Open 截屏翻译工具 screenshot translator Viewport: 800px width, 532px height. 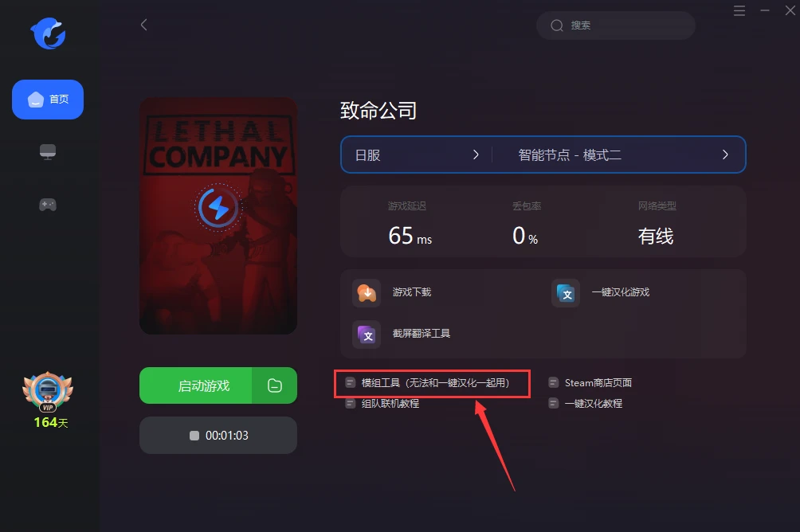(x=401, y=334)
